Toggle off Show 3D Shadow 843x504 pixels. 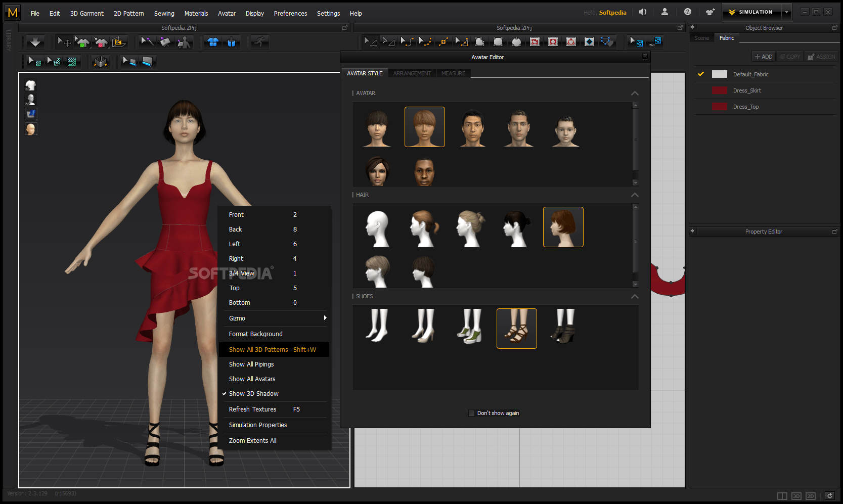click(253, 393)
